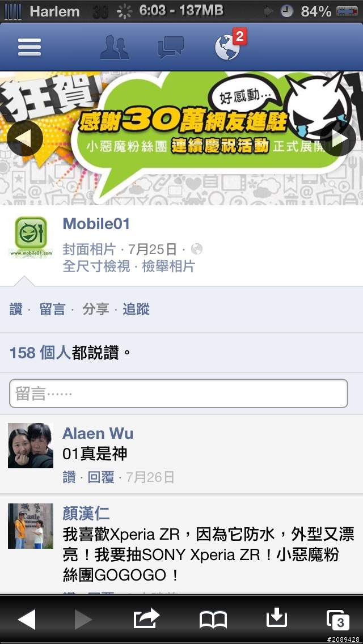This screenshot has width=363, height=644.
Task: Open browser tabs switcher showing 3
Action: click(x=338, y=620)
